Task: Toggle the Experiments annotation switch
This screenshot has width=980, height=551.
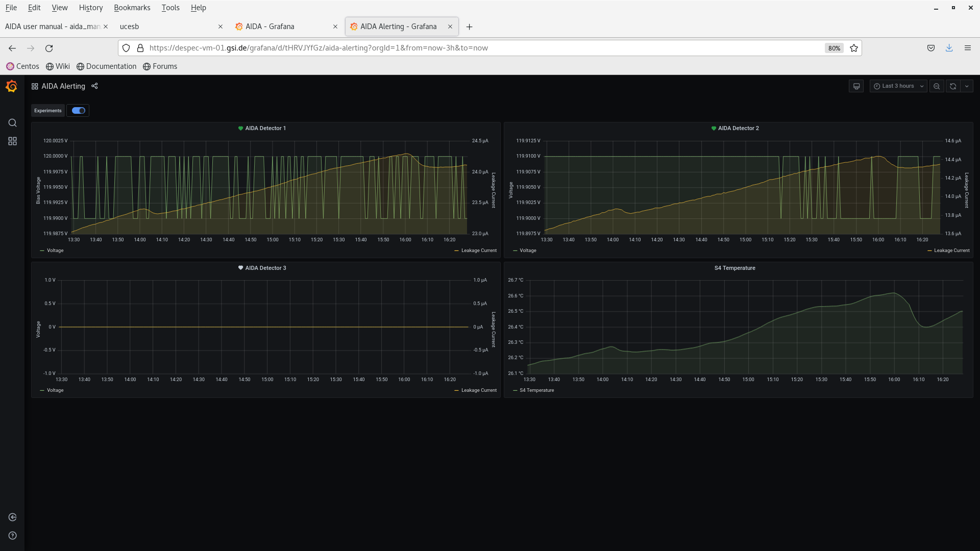Action: [79, 111]
